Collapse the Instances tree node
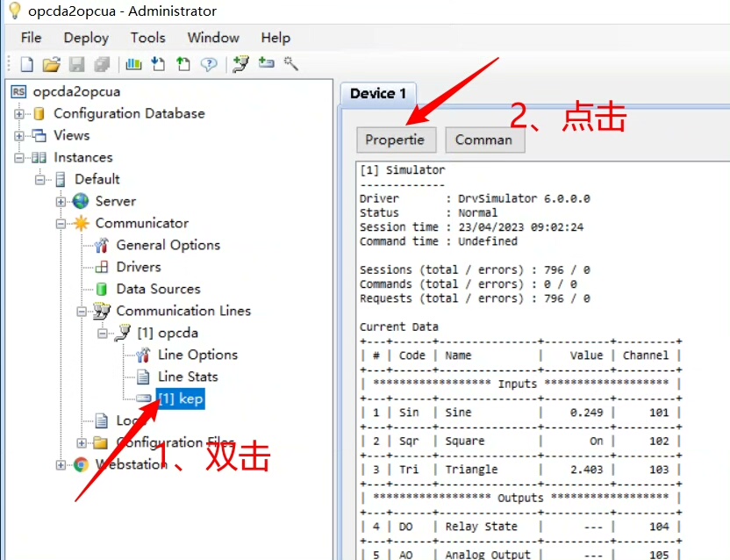 (x=19, y=157)
